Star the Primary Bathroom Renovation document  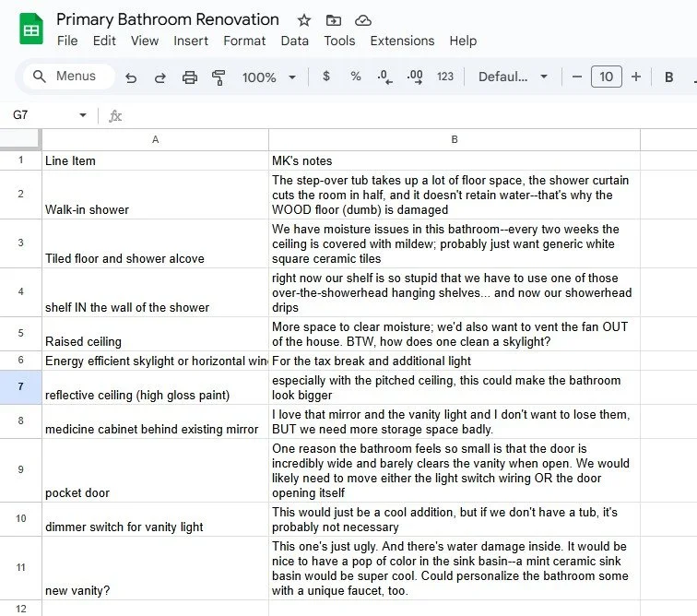[304, 20]
